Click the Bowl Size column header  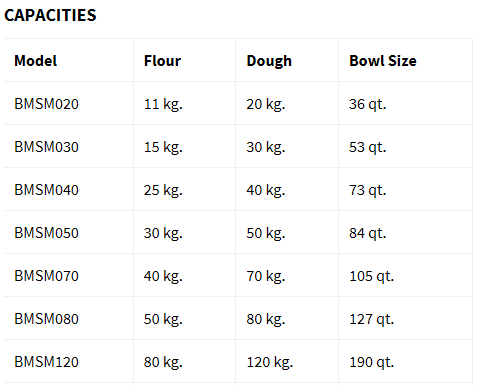coord(383,61)
